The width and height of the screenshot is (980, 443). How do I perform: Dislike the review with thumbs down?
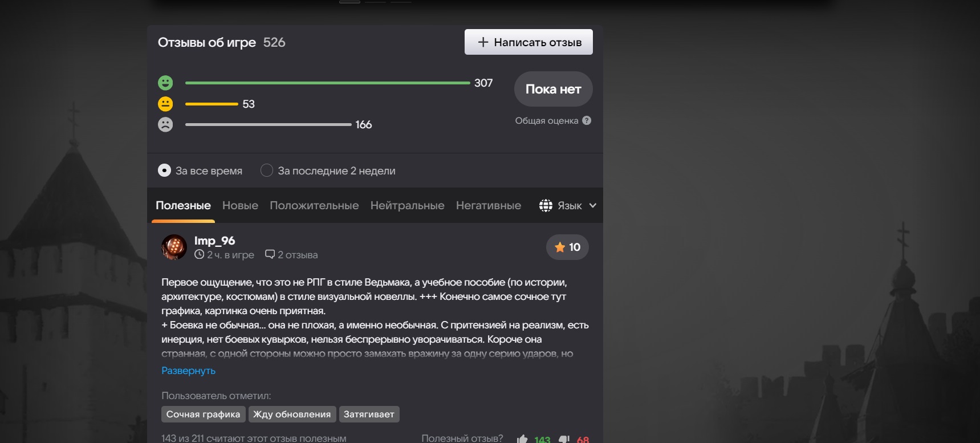[564, 439]
